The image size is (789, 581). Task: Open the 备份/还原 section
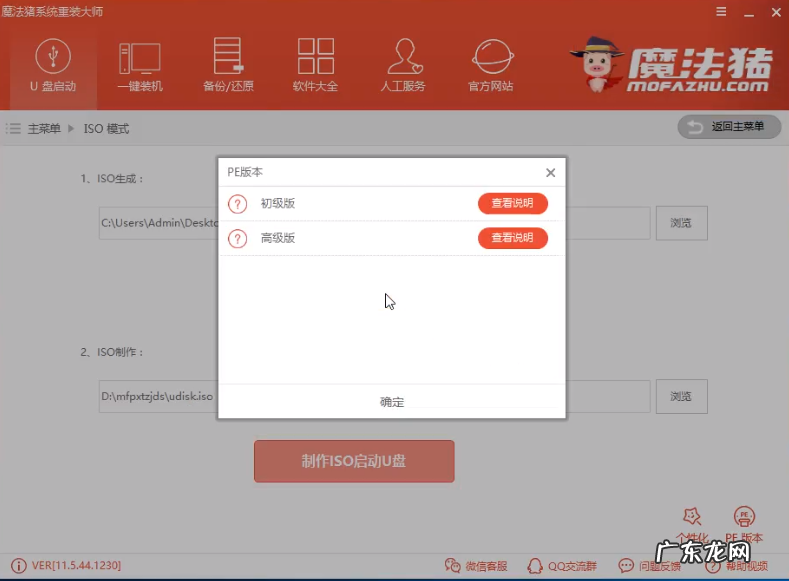point(228,65)
